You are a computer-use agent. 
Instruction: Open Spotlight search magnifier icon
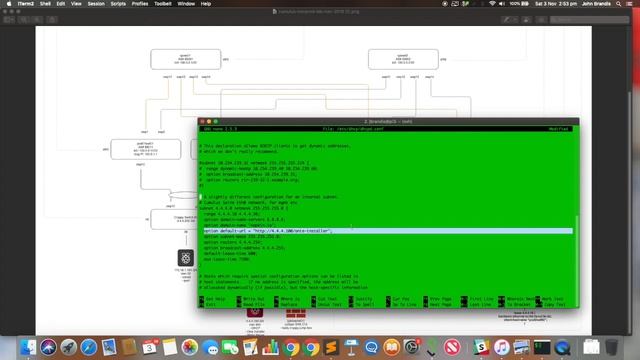tap(619, 4)
